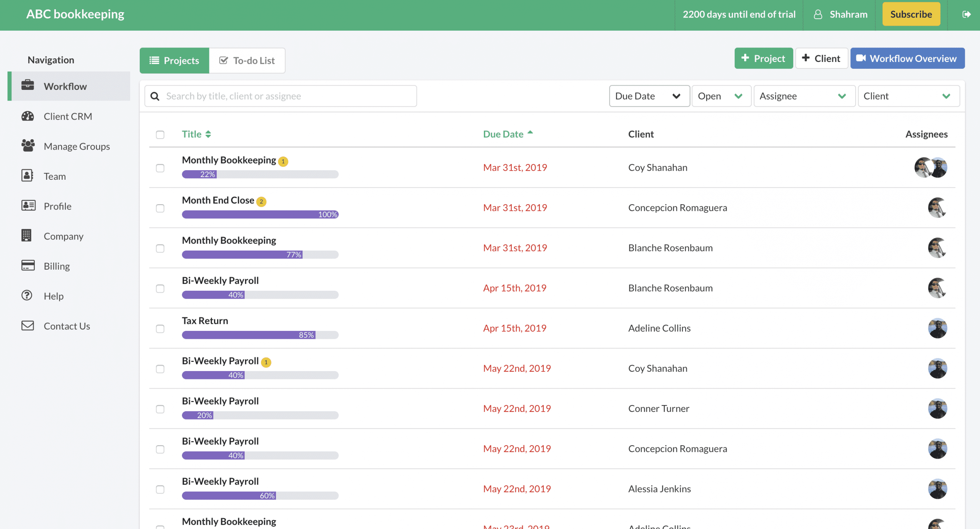Check the select-all checkbox in the header row

(160, 135)
